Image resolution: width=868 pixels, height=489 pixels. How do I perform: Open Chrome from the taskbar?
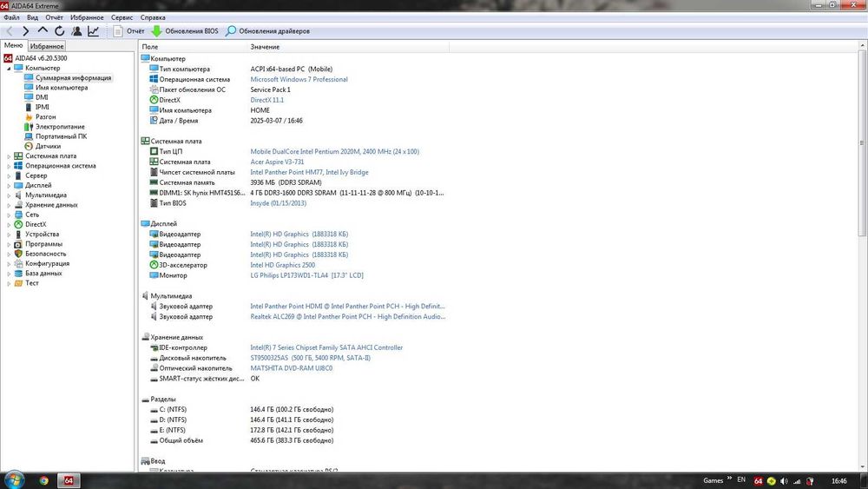click(x=43, y=480)
